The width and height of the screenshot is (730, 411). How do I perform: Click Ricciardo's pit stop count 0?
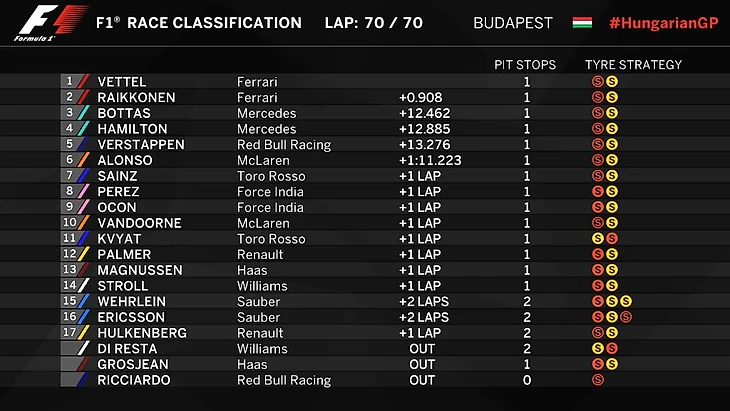tap(527, 380)
